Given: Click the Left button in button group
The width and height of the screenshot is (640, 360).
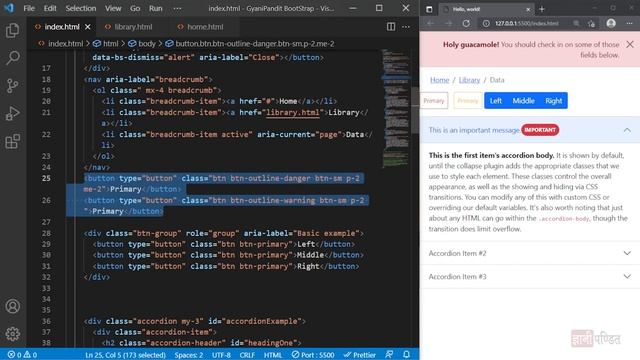Looking at the screenshot, I should tap(496, 101).
